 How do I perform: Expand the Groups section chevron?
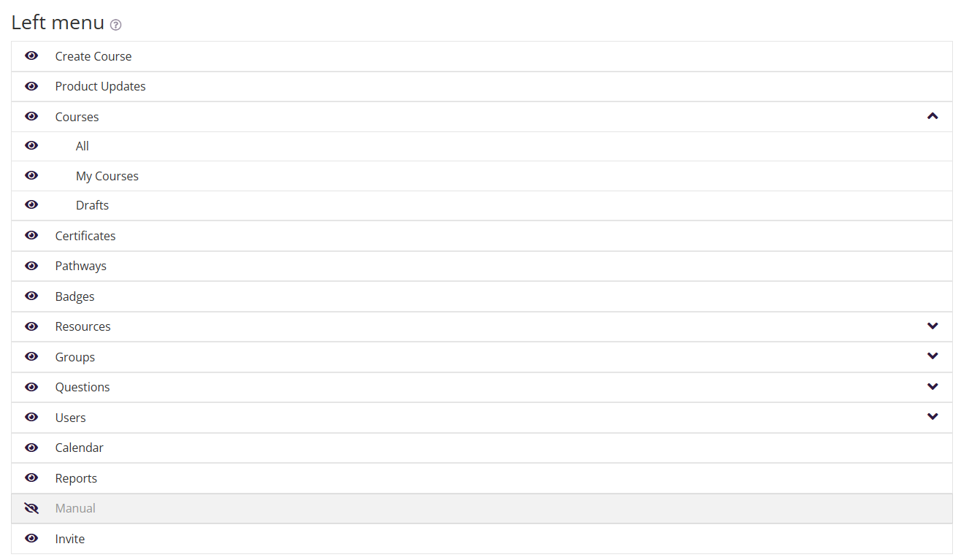point(933,356)
